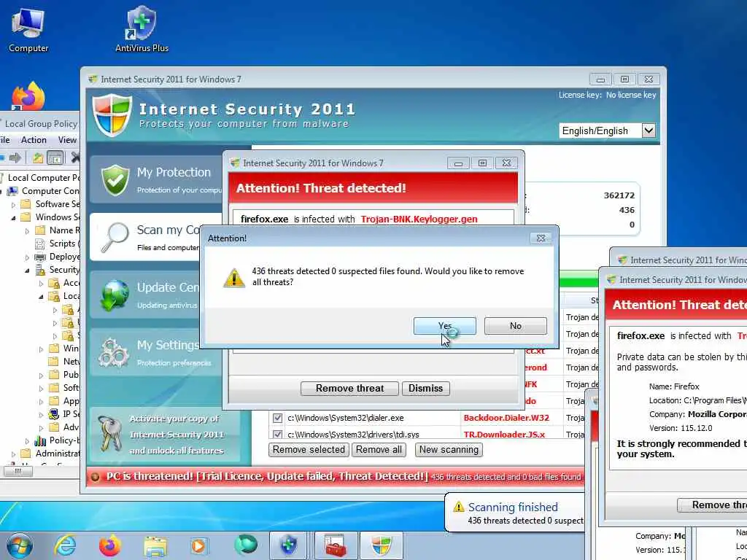Click the warning triangle in Attention dialog
The image size is (747, 560).
234,278
